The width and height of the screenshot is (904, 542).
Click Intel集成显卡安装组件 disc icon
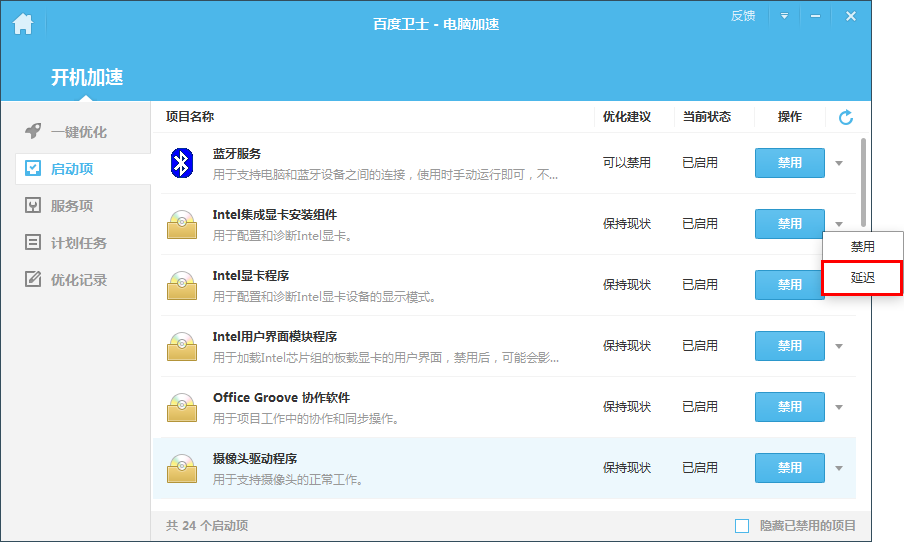tap(182, 224)
